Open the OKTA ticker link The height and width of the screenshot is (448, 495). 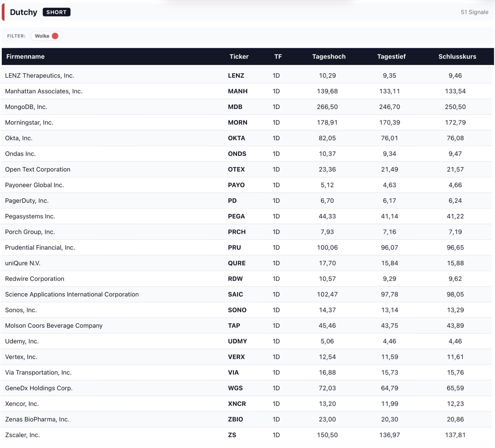point(236,138)
